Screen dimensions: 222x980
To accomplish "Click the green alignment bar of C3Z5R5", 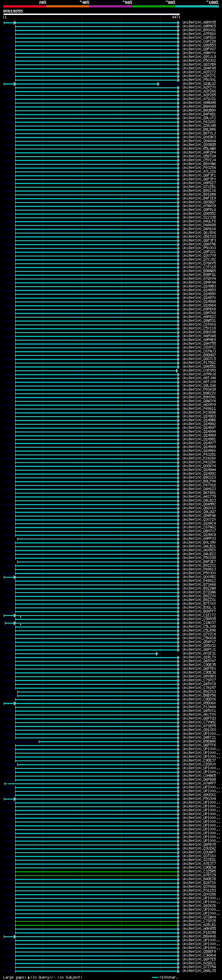I will 97,872.
